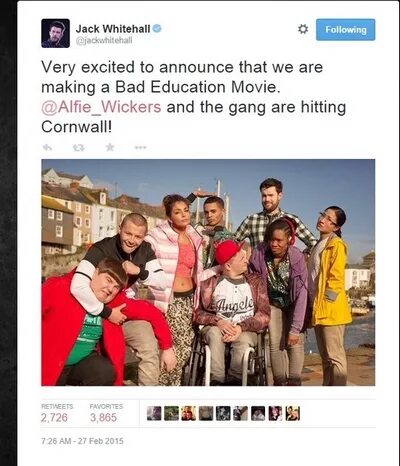Screen dimensions: 400x466
Task: Click the Jack Whitehall display name
Action: (113, 29)
